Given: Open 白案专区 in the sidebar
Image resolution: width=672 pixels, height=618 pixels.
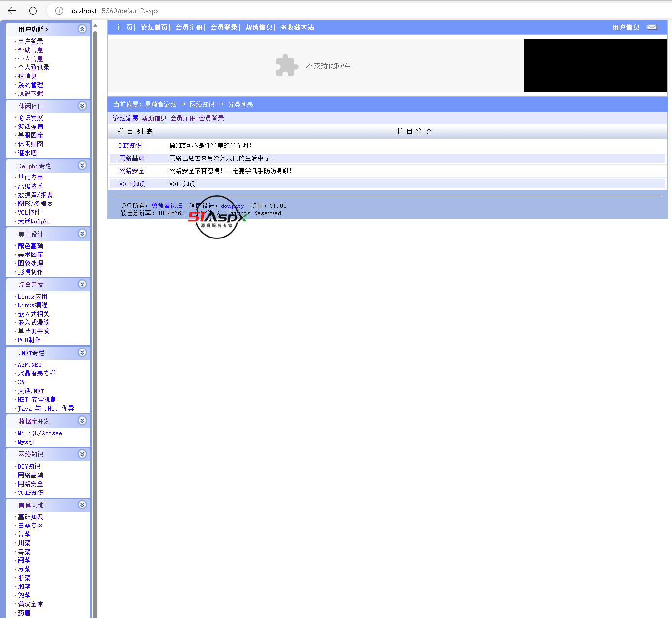Looking at the screenshot, I should coord(31,525).
